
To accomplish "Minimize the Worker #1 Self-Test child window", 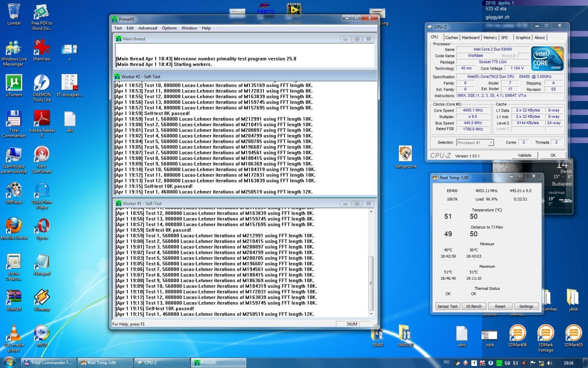I will 345,204.
